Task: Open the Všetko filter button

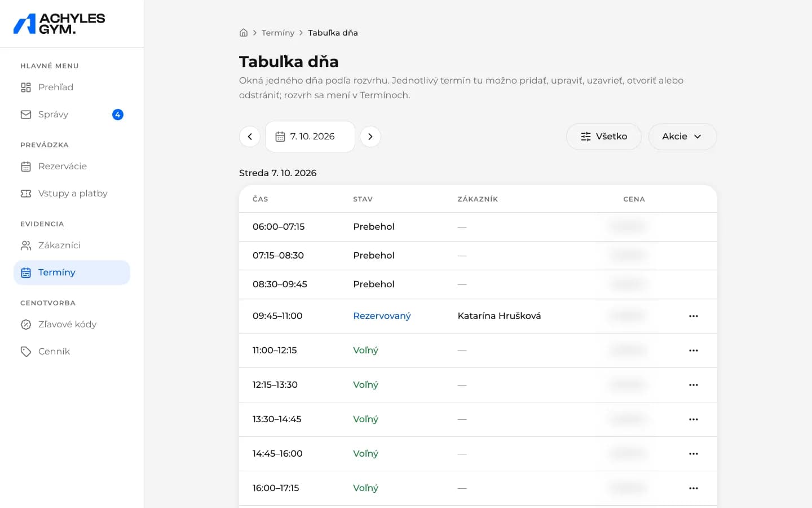Action: tap(604, 137)
